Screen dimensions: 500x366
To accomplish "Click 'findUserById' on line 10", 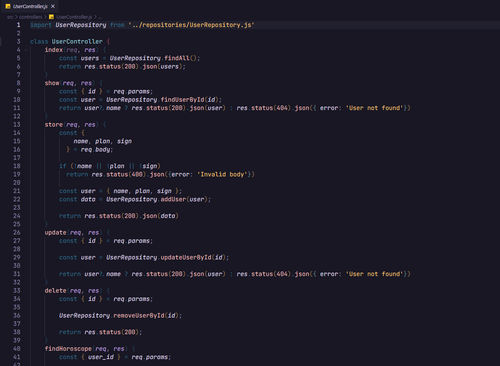I will point(182,100).
